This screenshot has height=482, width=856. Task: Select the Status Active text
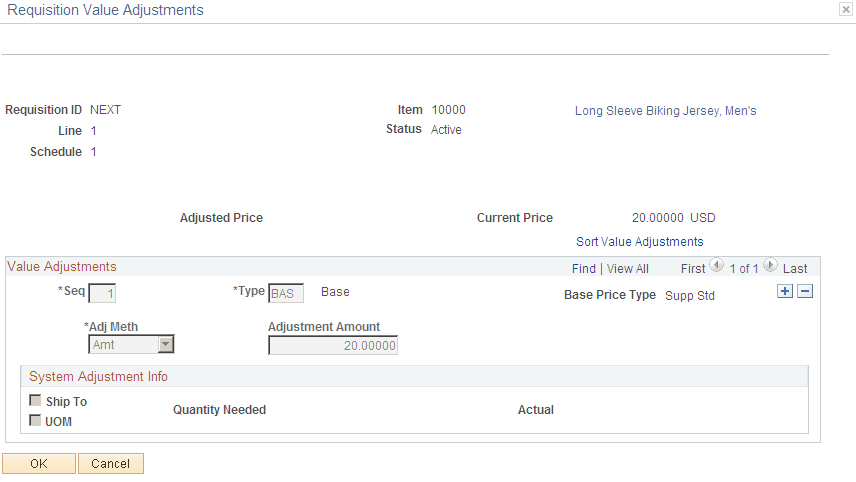[446, 129]
